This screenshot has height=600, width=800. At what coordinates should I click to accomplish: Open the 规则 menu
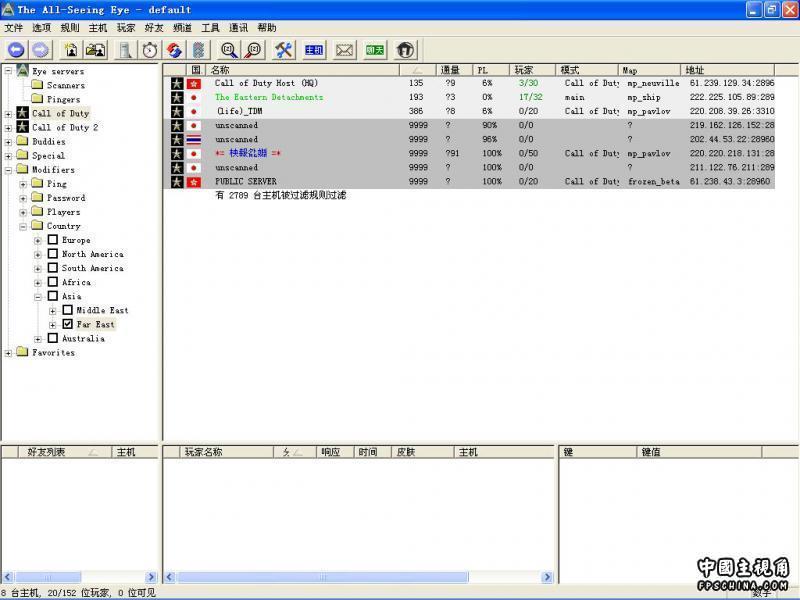click(70, 28)
